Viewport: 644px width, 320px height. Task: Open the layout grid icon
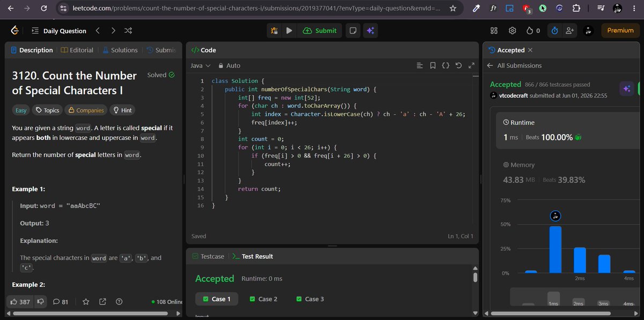click(494, 31)
